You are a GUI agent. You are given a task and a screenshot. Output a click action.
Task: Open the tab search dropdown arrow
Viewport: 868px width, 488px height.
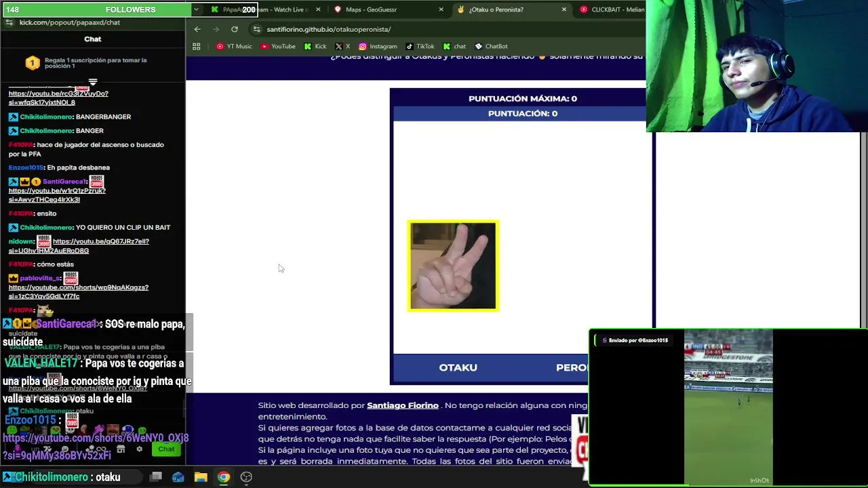click(x=196, y=9)
